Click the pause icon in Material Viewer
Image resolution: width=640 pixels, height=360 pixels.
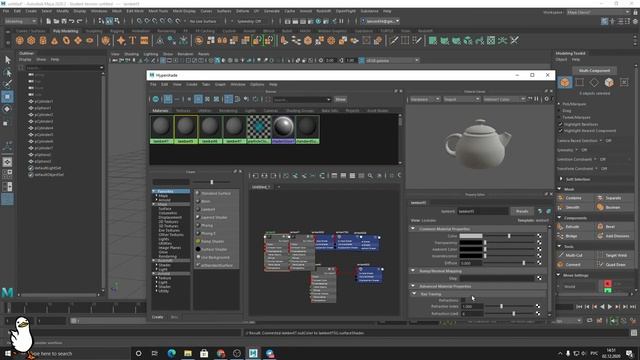536,99
